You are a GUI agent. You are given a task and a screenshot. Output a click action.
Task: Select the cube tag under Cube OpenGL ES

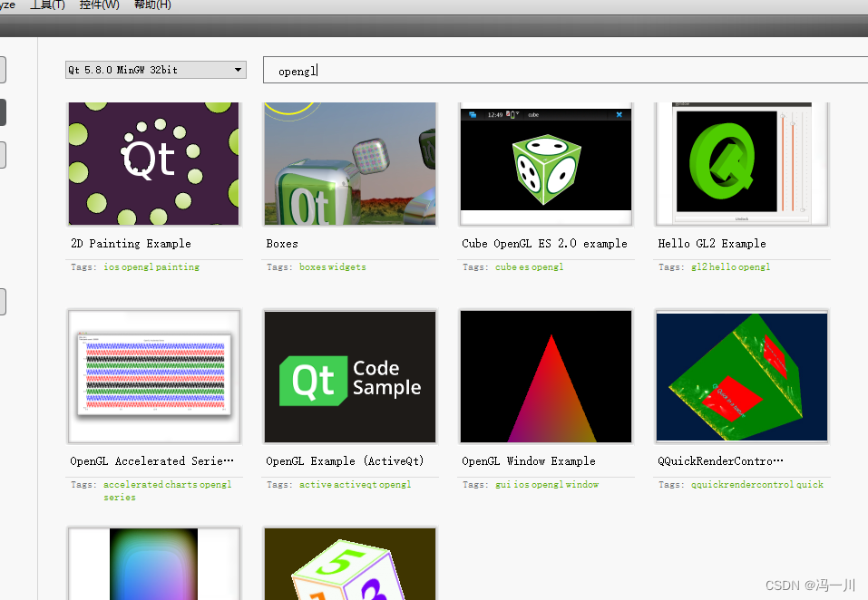(506, 267)
